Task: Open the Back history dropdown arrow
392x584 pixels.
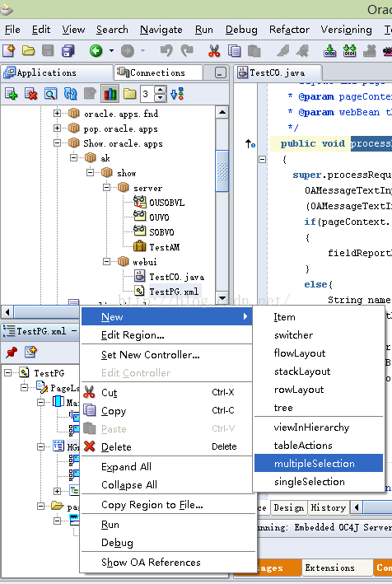Action: (x=111, y=50)
